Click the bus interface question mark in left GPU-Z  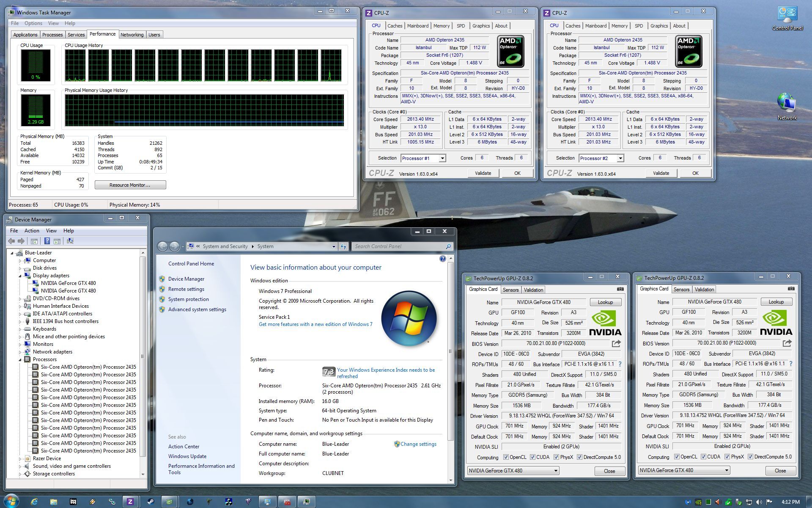tap(620, 364)
